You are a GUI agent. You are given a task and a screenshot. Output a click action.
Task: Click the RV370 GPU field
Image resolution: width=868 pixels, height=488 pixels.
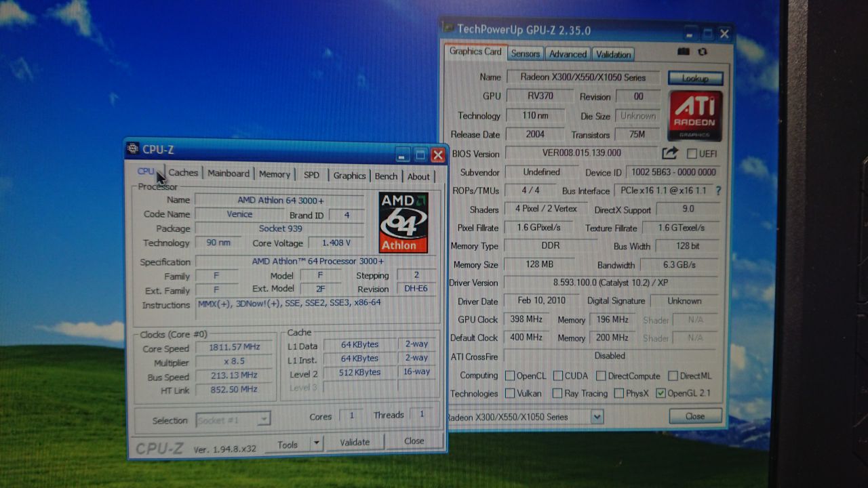pyautogui.click(x=540, y=96)
